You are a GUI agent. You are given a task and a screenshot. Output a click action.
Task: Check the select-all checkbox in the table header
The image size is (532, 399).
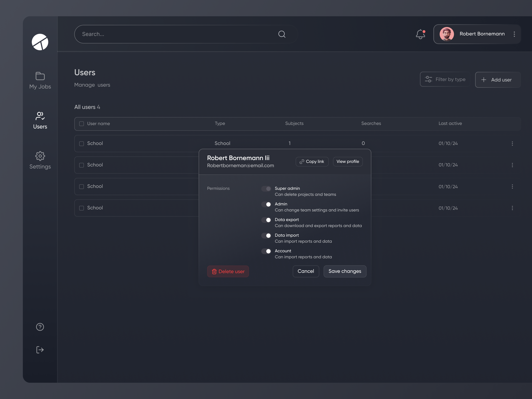coord(81,124)
